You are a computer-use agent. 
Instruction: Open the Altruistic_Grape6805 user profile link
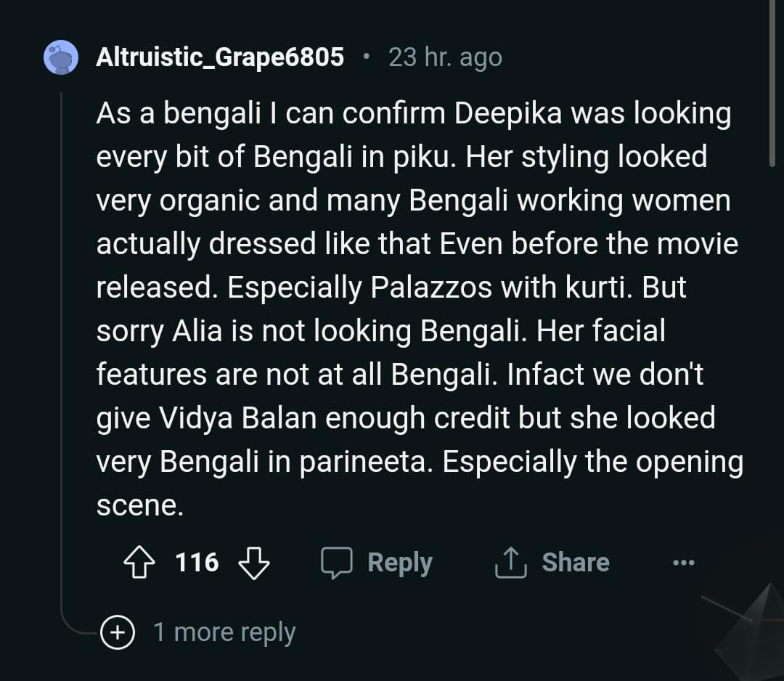[x=220, y=57]
